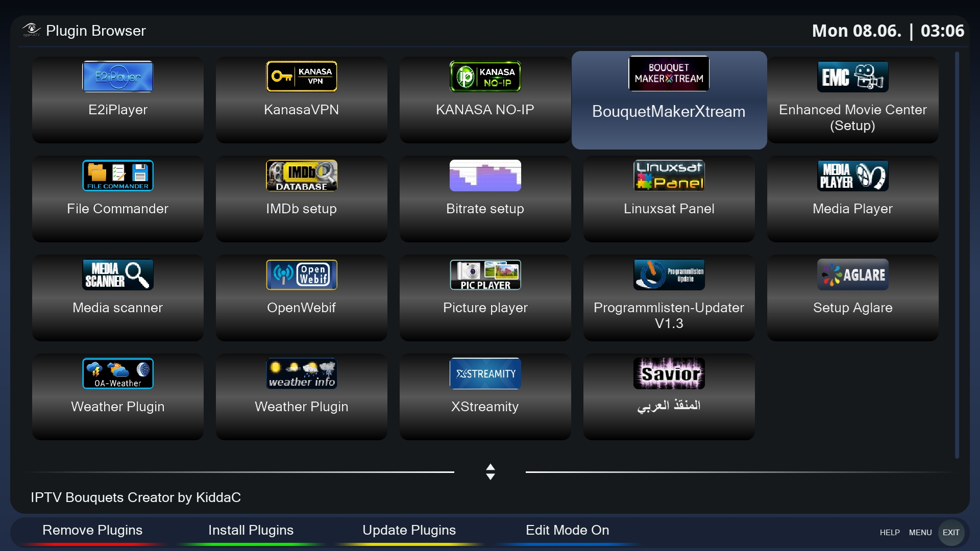Click Weather Plugin label under OA-Weather
The height and width of the screenshot is (551, 980).
coord(118,407)
